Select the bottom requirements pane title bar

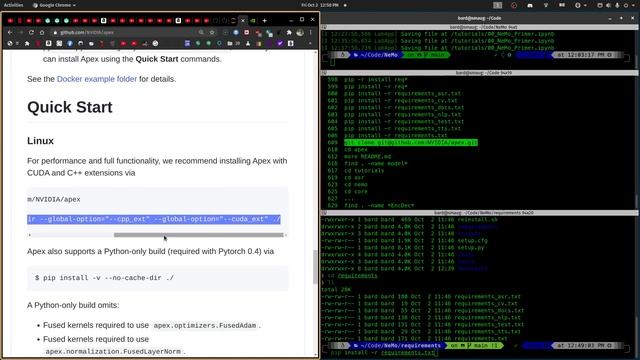480,213
